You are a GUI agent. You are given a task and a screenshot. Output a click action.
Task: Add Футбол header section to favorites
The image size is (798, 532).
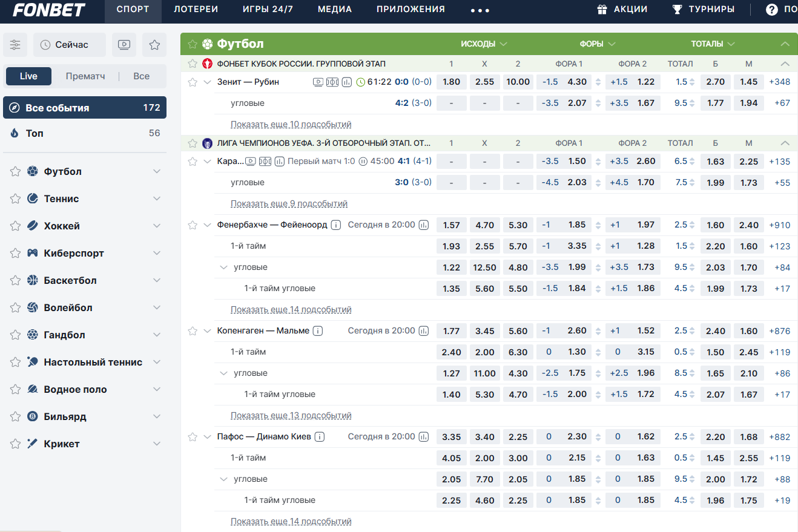coord(193,44)
